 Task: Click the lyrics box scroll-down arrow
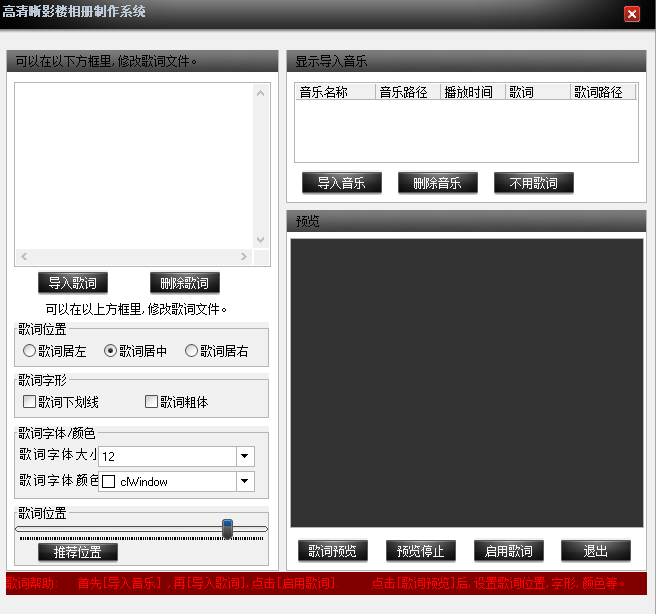[261, 240]
